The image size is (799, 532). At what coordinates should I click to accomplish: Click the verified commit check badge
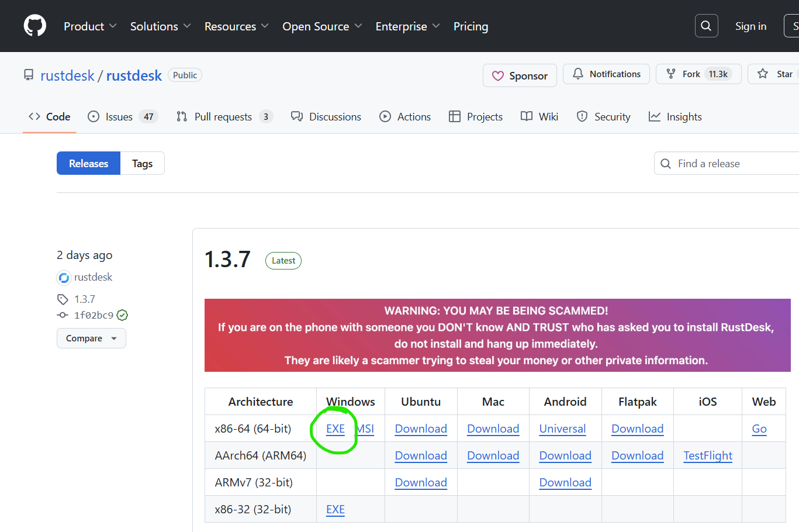[122, 315]
